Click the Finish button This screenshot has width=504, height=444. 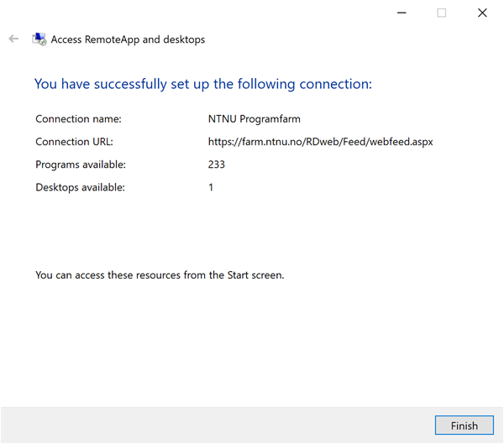pyautogui.click(x=465, y=426)
